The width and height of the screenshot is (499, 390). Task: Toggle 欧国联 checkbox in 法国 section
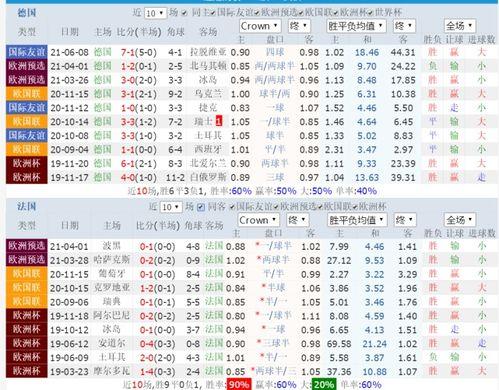pos(320,207)
